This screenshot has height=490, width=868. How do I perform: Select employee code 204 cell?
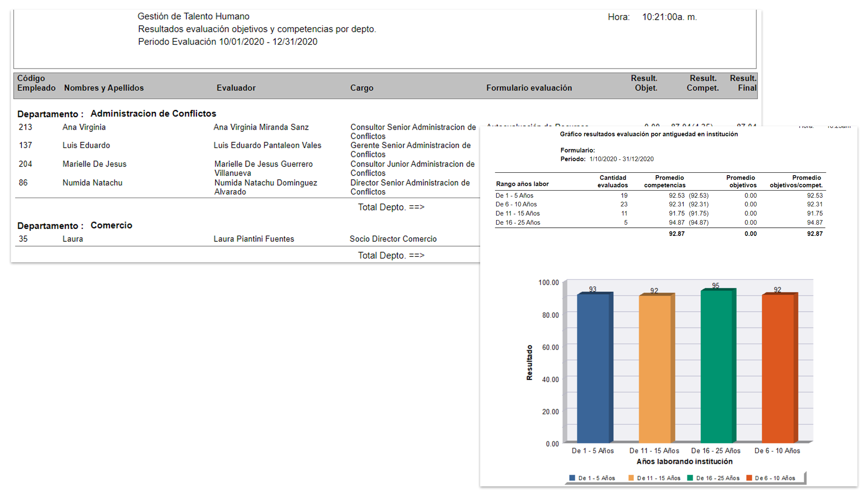click(25, 164)
